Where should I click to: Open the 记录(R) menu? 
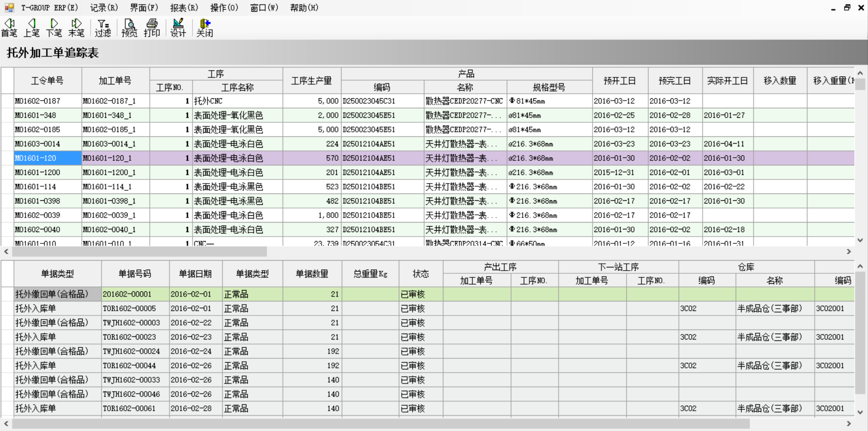pos(104,8)
